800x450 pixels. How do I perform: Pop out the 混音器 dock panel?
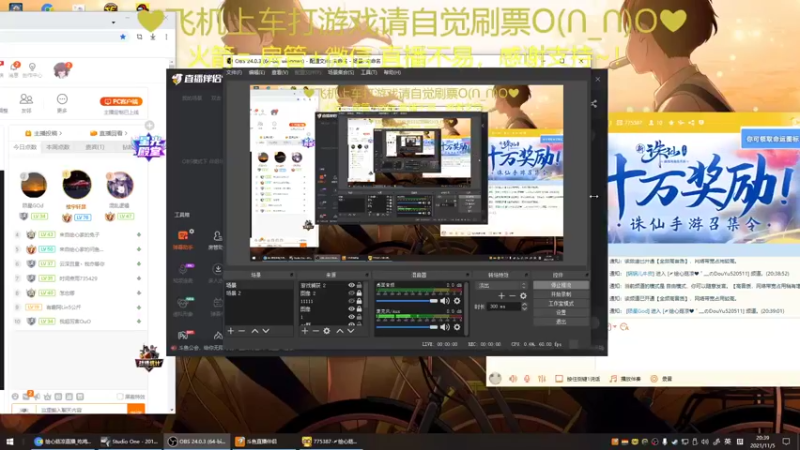pos(466,275)
